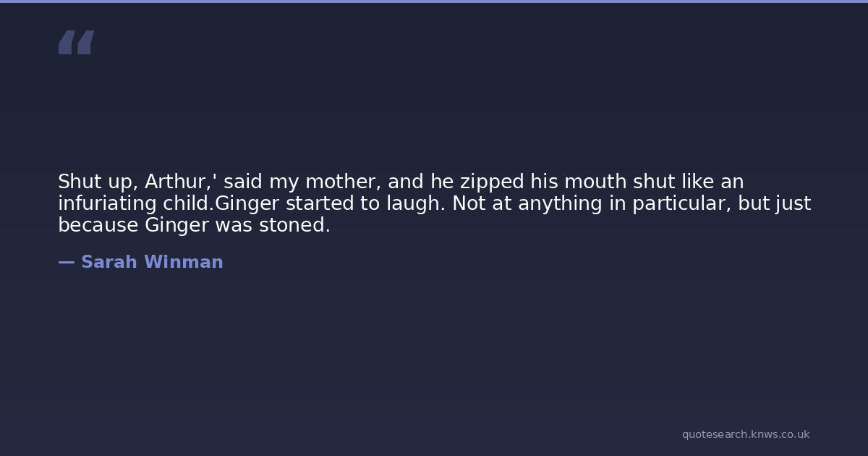Open the quotesearch.knws.co.uk watermark link
The height and width of the screenshot is (456, 868).
coord(745,434)
